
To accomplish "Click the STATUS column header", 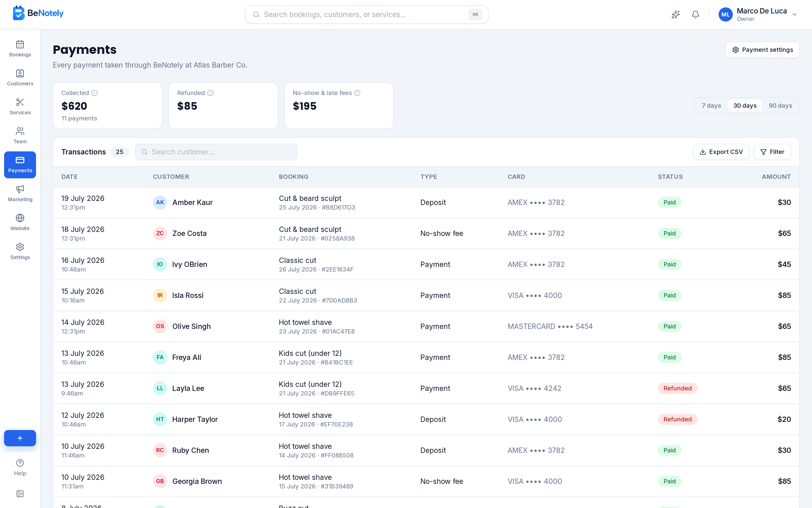I will (670, 177).
